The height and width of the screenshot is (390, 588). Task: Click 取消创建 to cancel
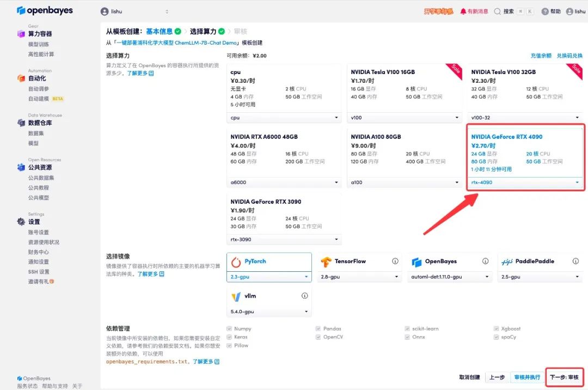point(469,377)
